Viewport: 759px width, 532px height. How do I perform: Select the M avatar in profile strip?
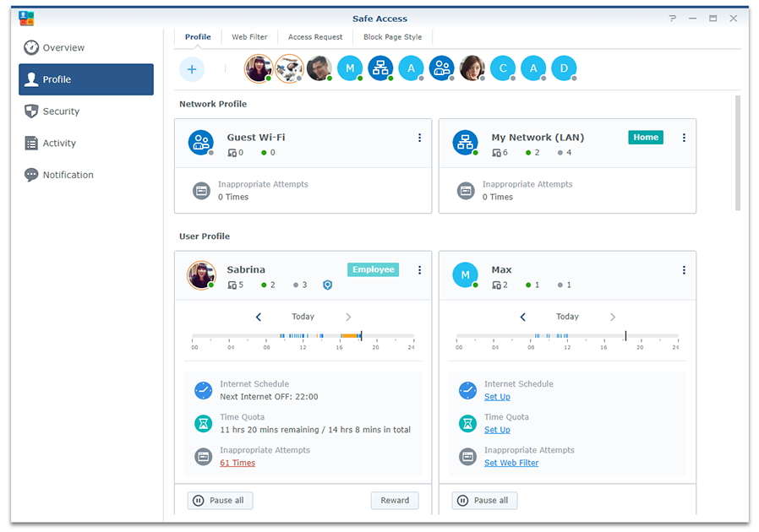pyautogui.click(x=349, y=68)
